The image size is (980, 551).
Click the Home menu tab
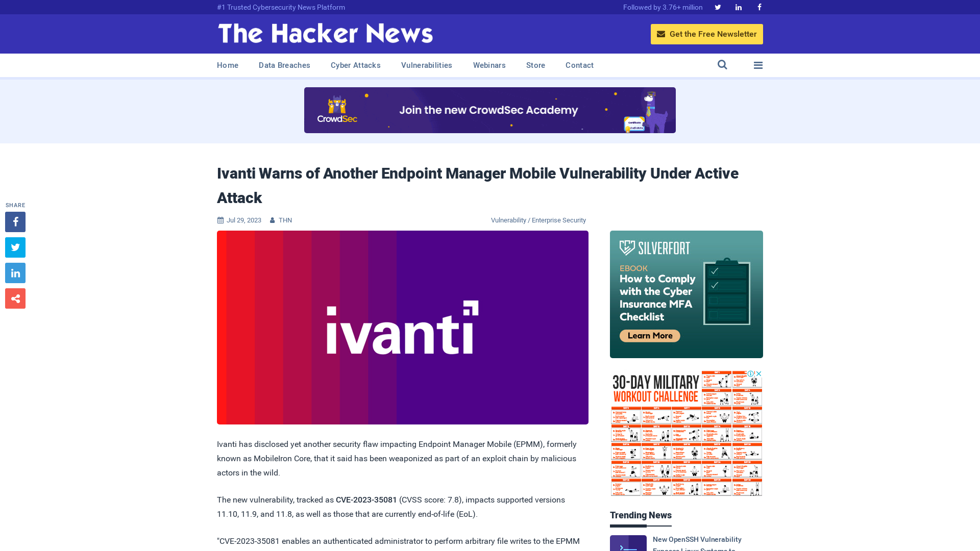click(x=228, y=65)
